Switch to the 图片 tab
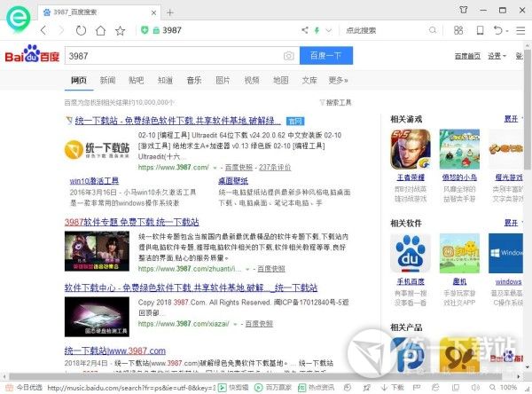 click(x=223, y=80)
